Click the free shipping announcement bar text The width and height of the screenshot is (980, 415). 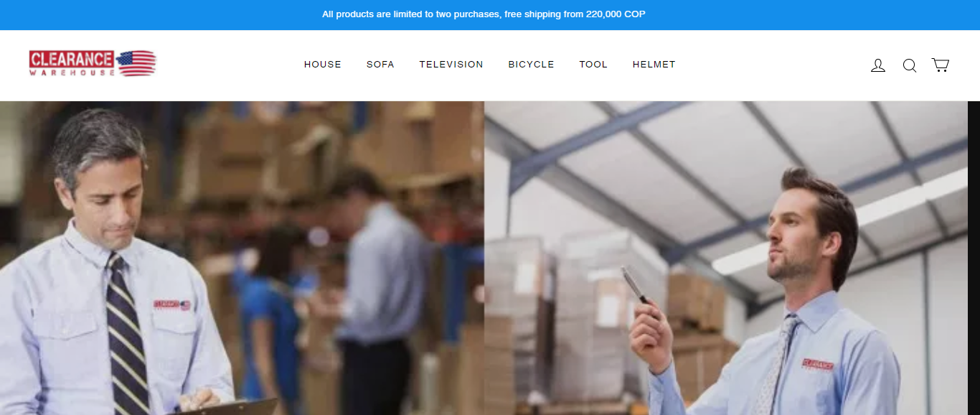click(x=484, y=14)
